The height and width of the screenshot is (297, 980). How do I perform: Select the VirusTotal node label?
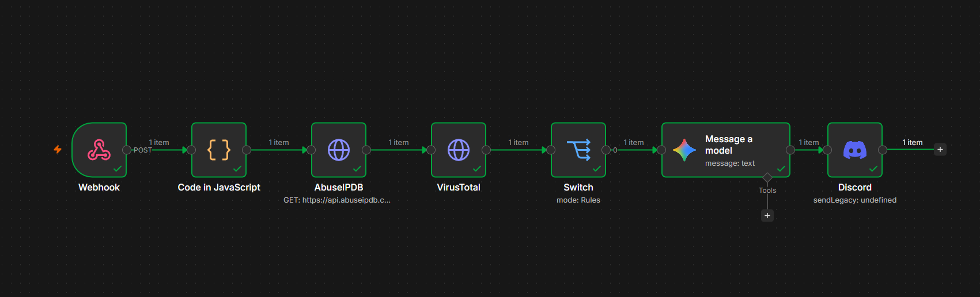pos(459,188)
